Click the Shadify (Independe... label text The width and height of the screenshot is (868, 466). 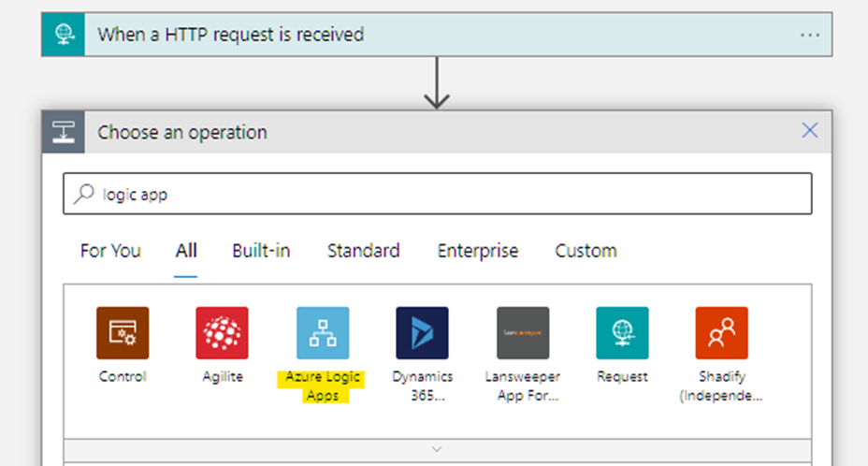point(721,386)
